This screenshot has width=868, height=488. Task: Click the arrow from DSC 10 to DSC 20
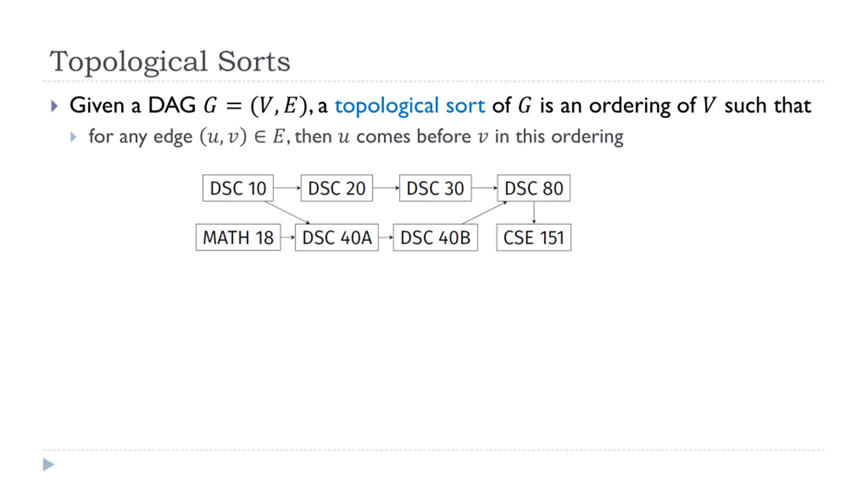pyautogui.click(x=287, y=188)
